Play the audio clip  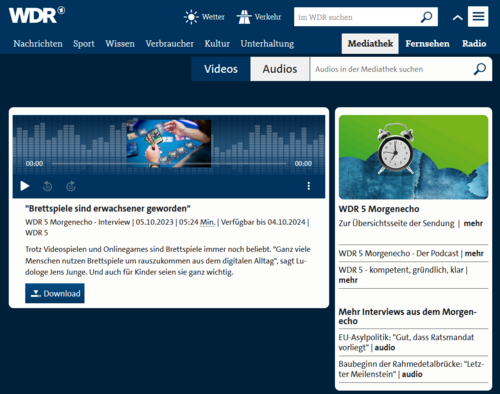coord(25,186)
